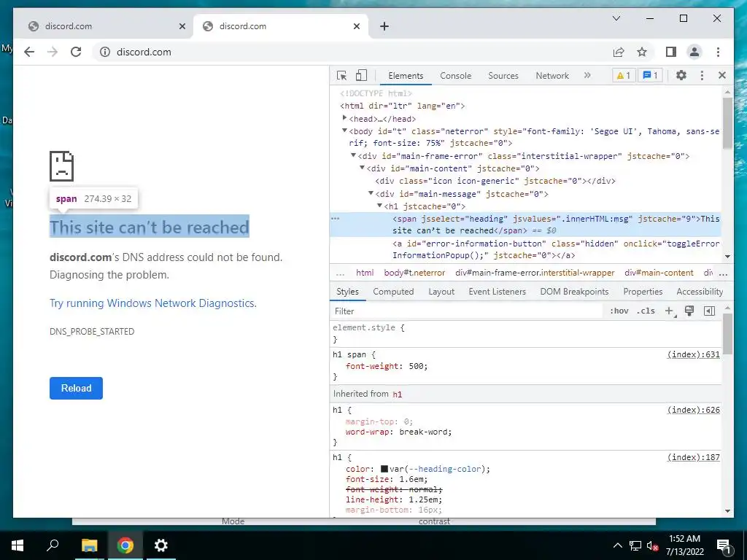This screenshot has height=560, width=747.
Task: Select the Styles tab
Action: click(347, 292)
